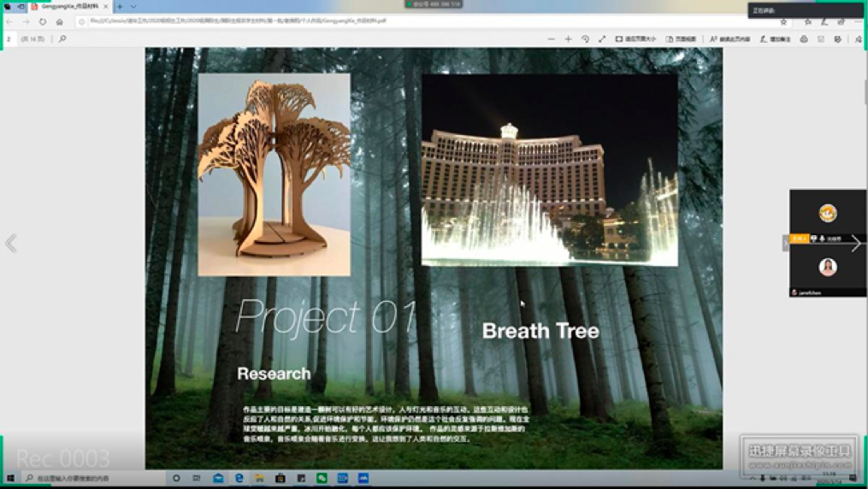Expand the participant panel right arrow
The image size is (868, 489).
pyautogui.click(x=856, y=244)
